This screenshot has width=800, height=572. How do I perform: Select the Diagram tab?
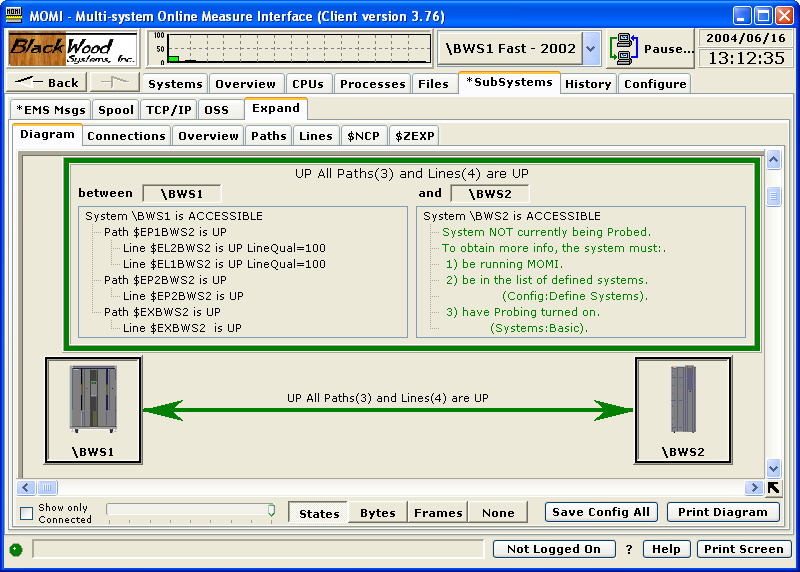click(x=47, y=134)
